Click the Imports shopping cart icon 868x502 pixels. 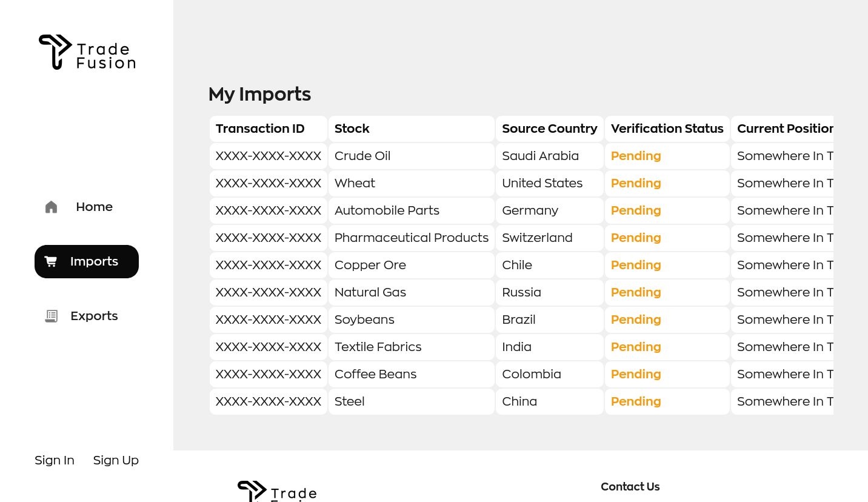point(51,261)
